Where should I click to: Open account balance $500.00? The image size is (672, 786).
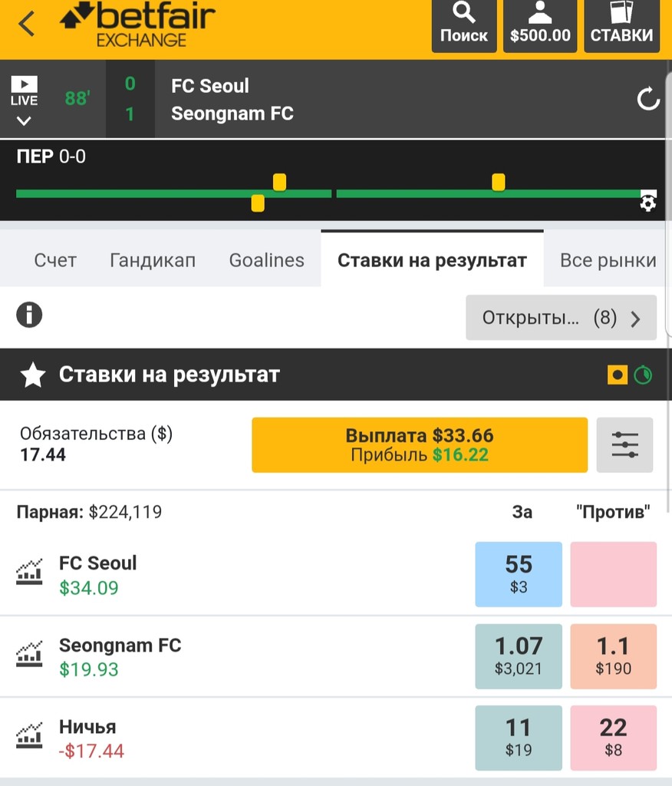click(x=540, y=25)
